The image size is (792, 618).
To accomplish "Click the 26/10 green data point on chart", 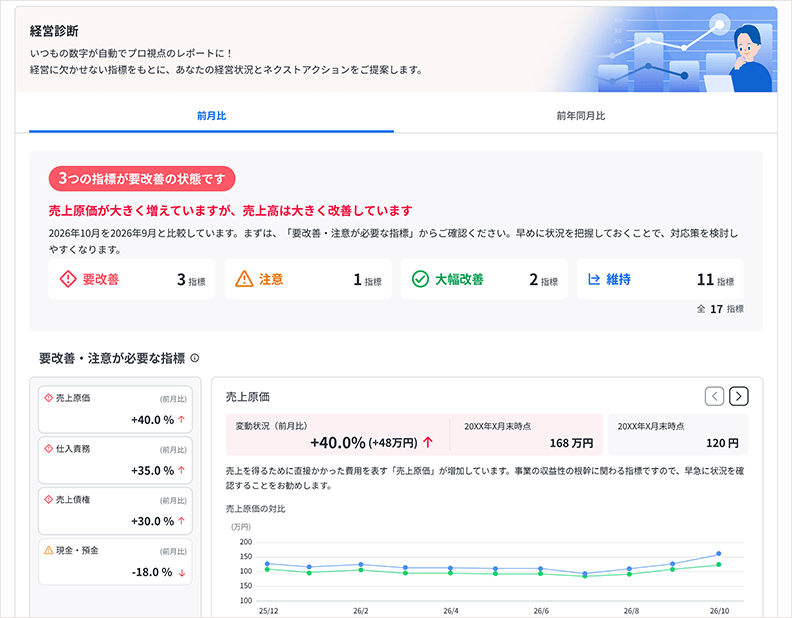I will click(x=719, y=564).
